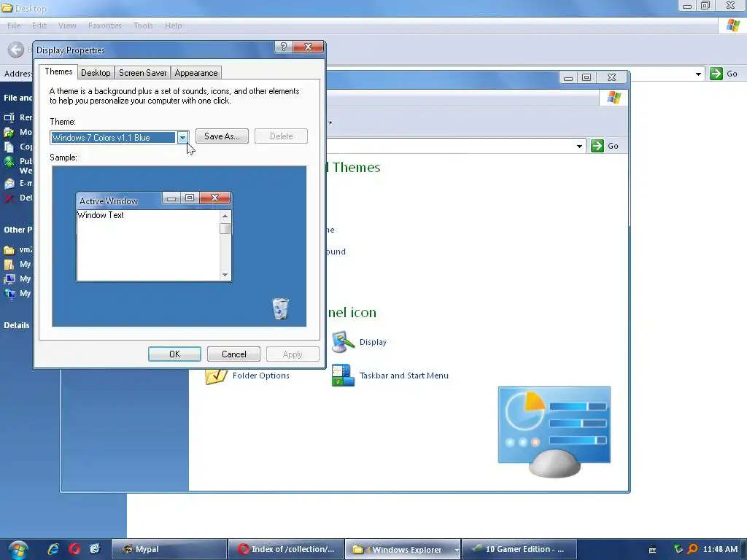Open the Appearance tab
This screenshot has width=747, height=560.
coord(196,73)
